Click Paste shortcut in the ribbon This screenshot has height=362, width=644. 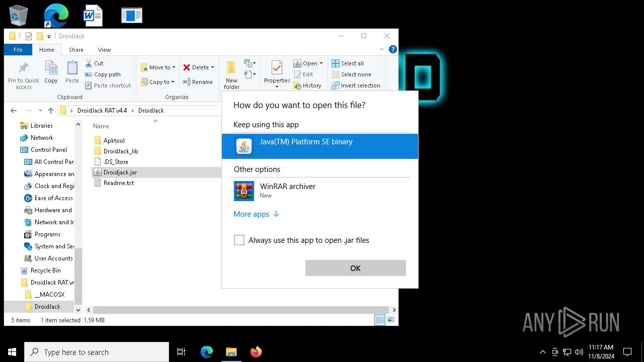108,85
